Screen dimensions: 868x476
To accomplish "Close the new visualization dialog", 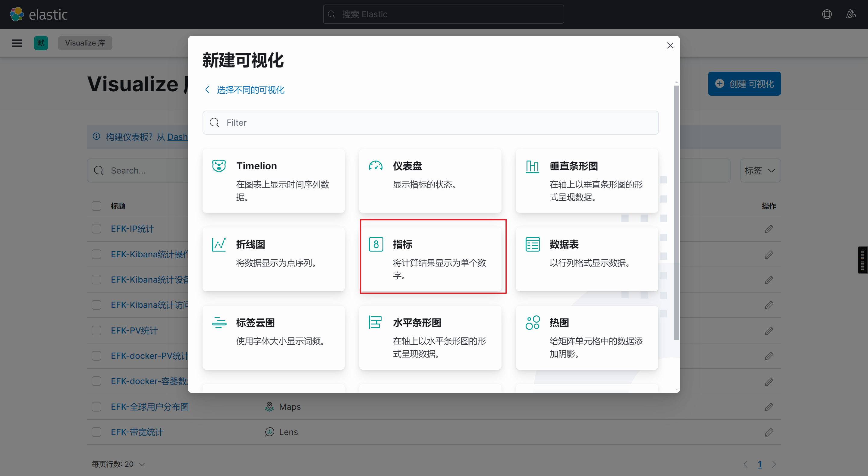I will 670,45.
